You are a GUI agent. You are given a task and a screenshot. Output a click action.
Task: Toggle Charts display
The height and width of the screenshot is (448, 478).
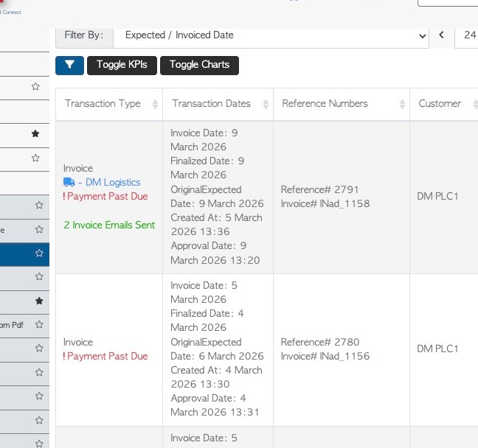pos(199,65)
